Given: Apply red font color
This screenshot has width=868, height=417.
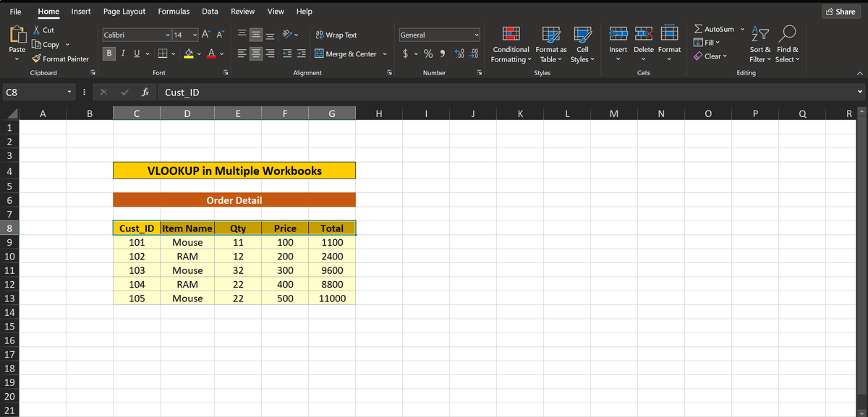Looking at the screenshot, I should click(x=211, y=54).
